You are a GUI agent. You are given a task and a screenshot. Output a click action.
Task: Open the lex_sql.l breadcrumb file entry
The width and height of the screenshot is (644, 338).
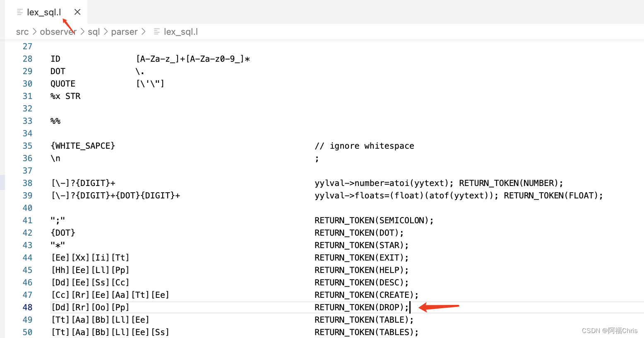click(x=180, y=32)
